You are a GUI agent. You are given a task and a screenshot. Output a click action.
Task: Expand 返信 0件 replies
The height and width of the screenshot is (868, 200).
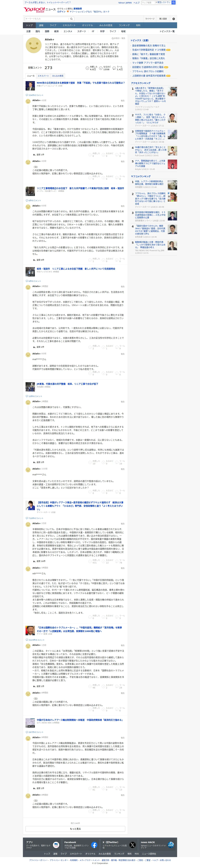point(38,260)
